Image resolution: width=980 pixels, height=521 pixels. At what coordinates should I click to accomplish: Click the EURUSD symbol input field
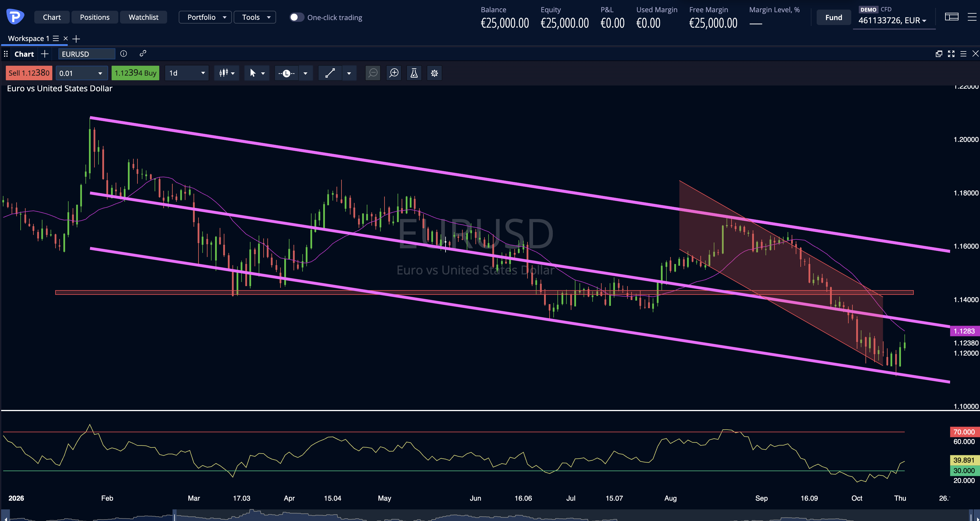point(87,54)
